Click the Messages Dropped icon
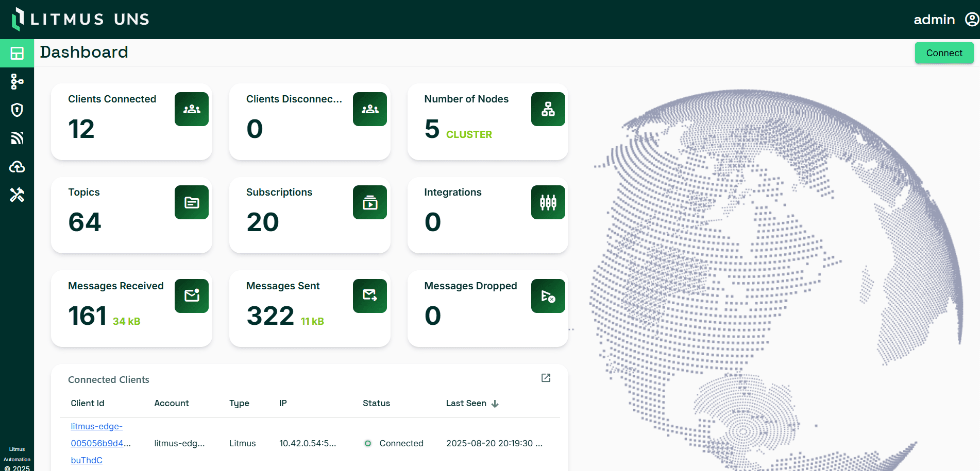980x471 pixels. click(x=548, y=295)
